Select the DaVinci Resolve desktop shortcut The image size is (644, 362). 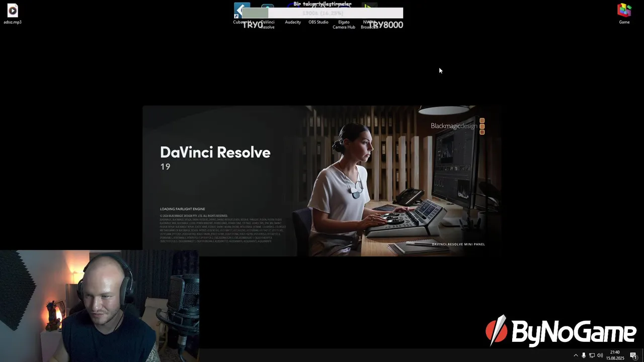[x=268, y=16]
